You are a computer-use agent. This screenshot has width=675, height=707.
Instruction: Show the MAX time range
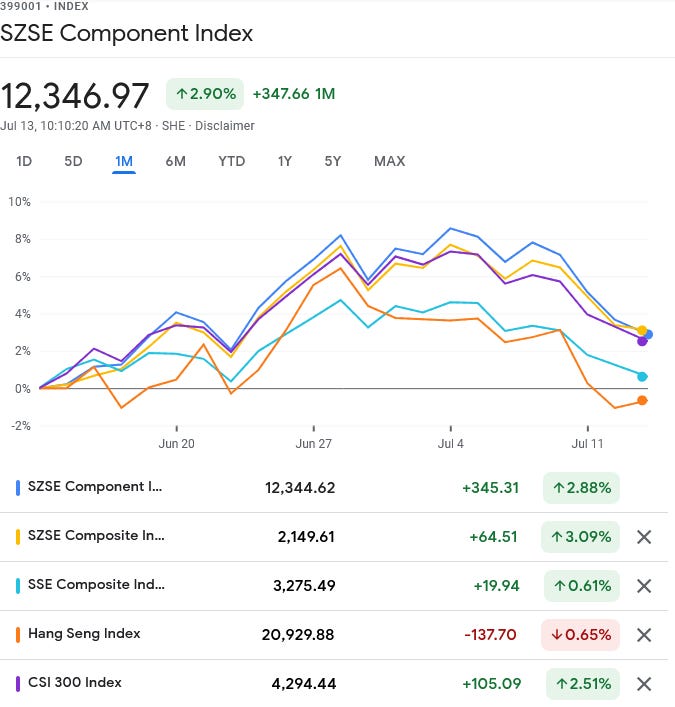coord(390,161)
